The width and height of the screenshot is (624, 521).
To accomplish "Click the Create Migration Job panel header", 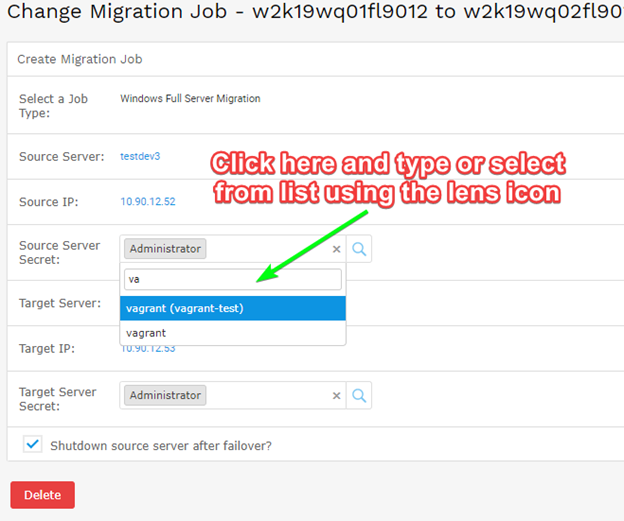I will click(80, 59).
